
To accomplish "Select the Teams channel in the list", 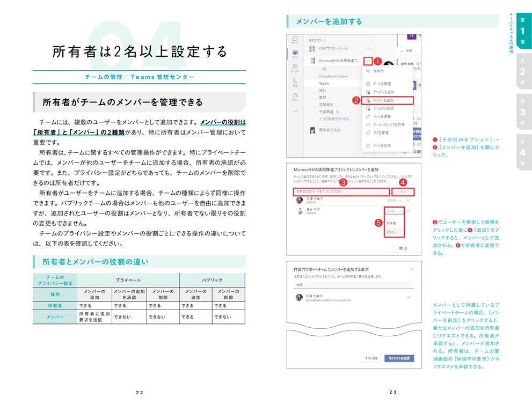I will coord(324,83).
